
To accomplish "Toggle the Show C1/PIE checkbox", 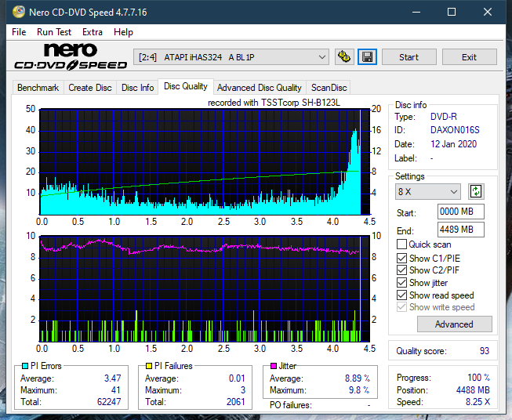I will (402, 258).
